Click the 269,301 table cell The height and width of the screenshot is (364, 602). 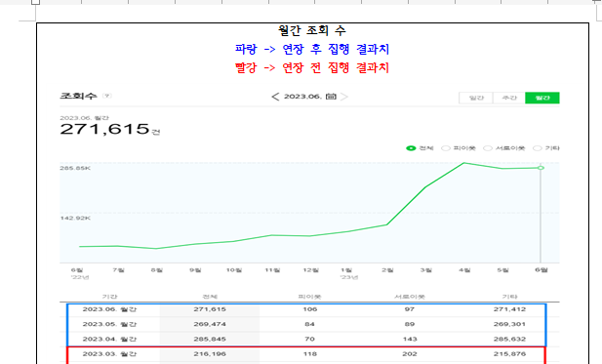(509, 324)
